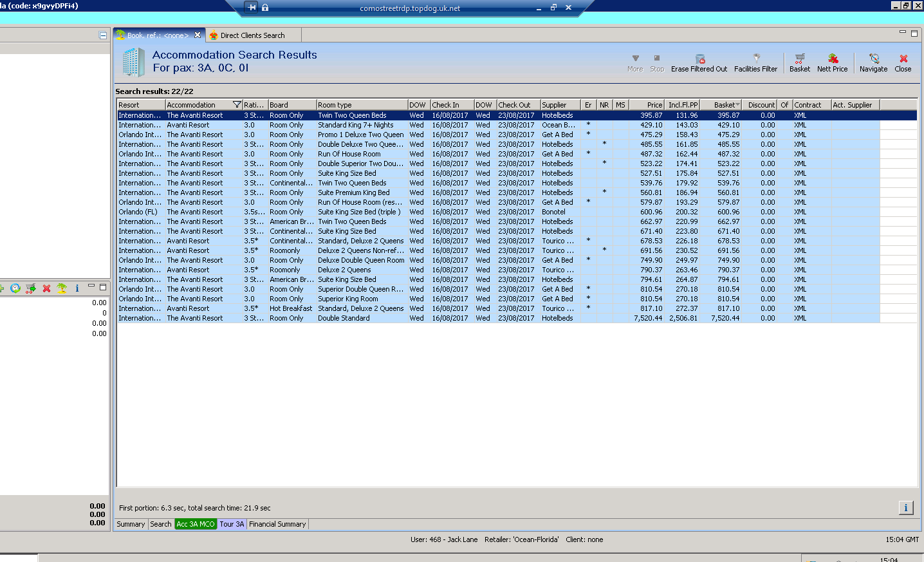Screen dimensions: 924x562
Task: Open the Direct Clients Search tab
Action: point(252,35)
